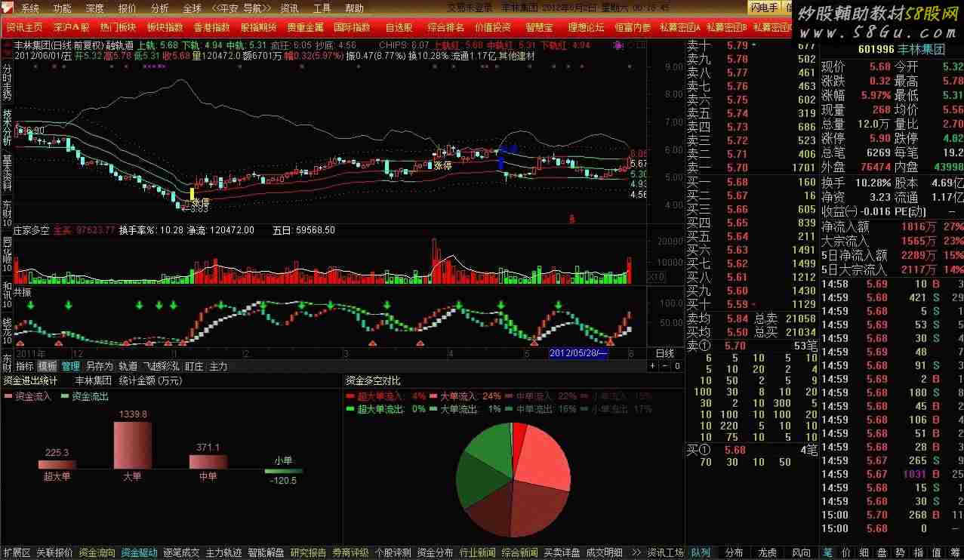This screenshot has width=964, height=560.
Task: Select the 主力 indicator template
Action: point(218,366)
